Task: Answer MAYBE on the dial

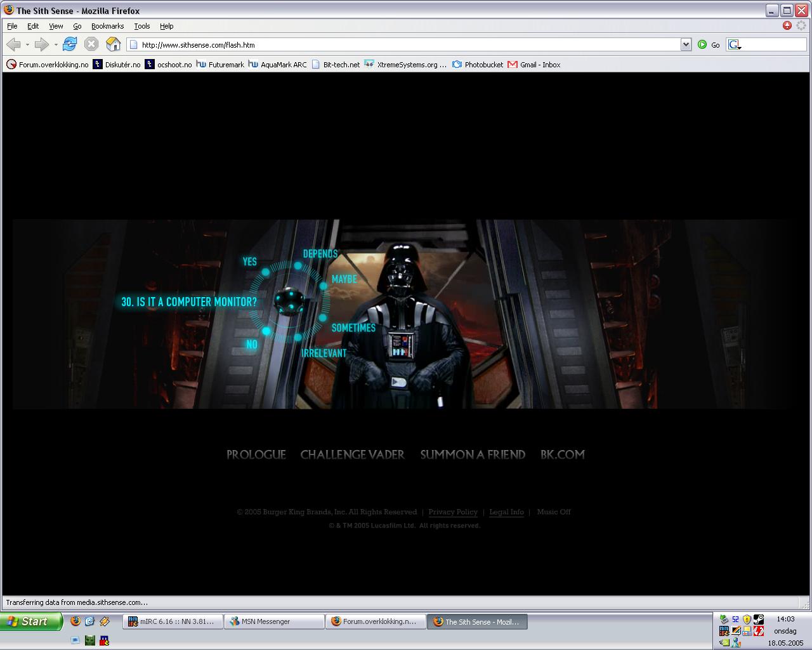Action: pos(344,279)
